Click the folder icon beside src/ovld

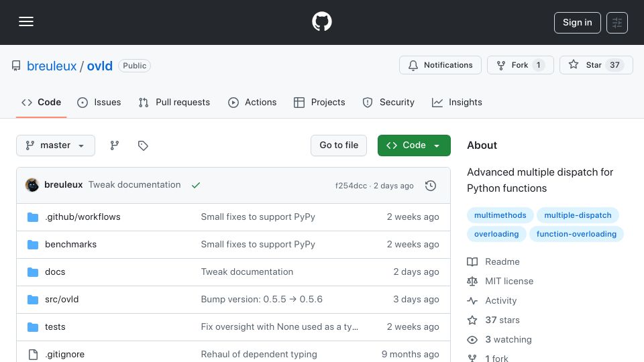click(33, 300)
